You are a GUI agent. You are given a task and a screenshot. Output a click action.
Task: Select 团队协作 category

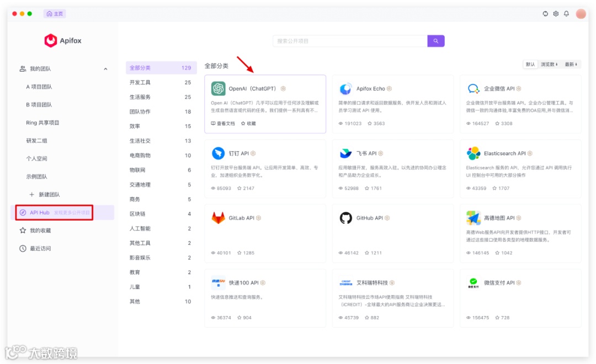[x=161, y=112]
